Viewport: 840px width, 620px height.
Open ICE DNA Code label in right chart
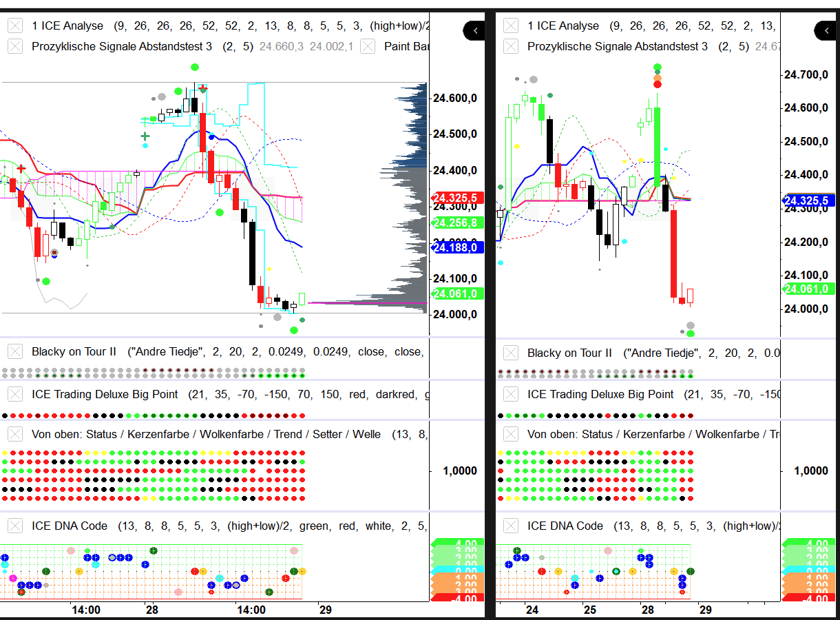point(565,526)
